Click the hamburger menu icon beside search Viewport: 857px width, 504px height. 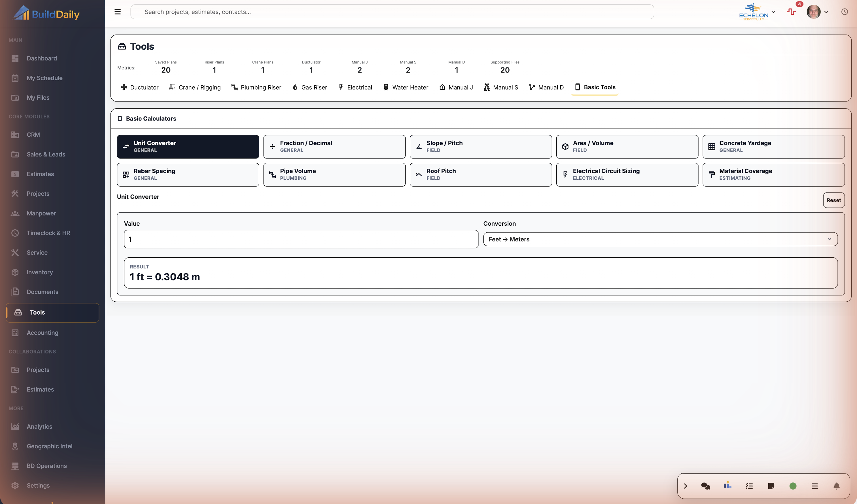click(117, 12)
